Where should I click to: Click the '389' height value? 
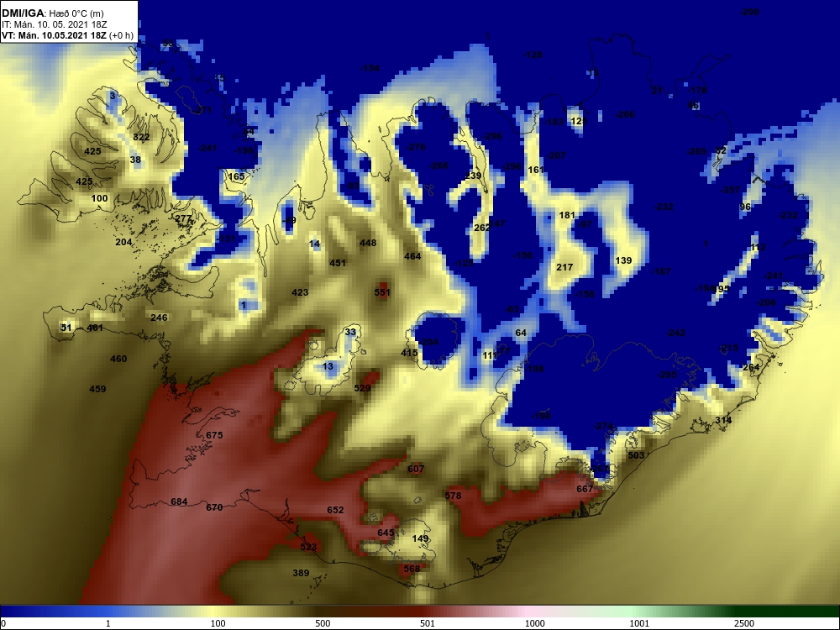coord(301,573)
